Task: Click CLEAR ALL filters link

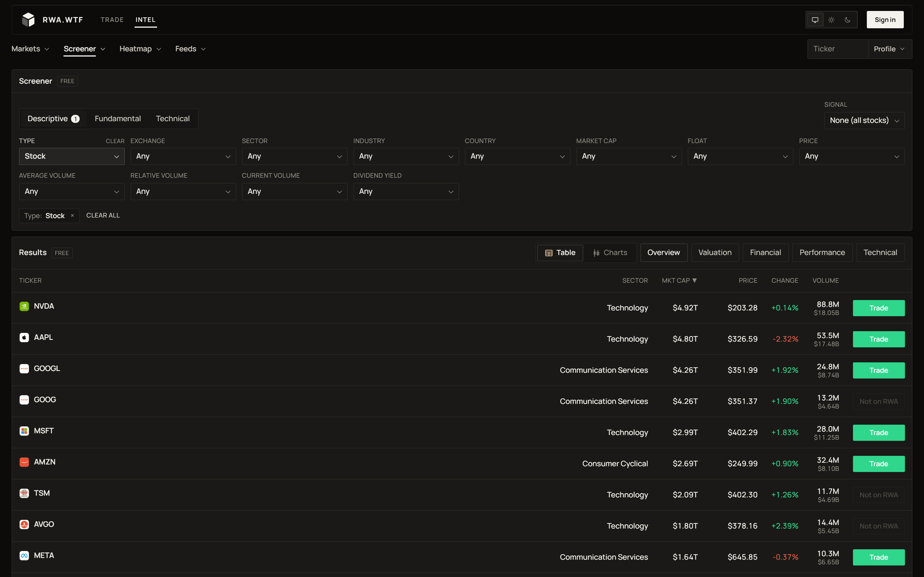Action: [x=103, y=215]
